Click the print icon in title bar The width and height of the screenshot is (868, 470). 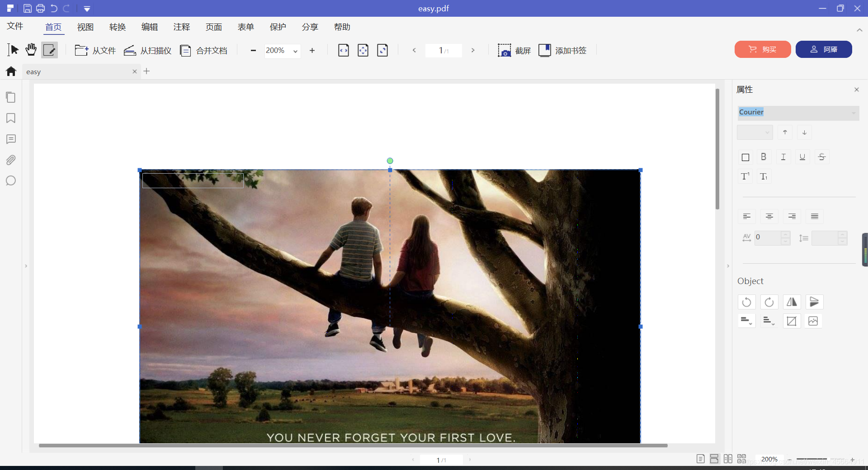(40, 8)
